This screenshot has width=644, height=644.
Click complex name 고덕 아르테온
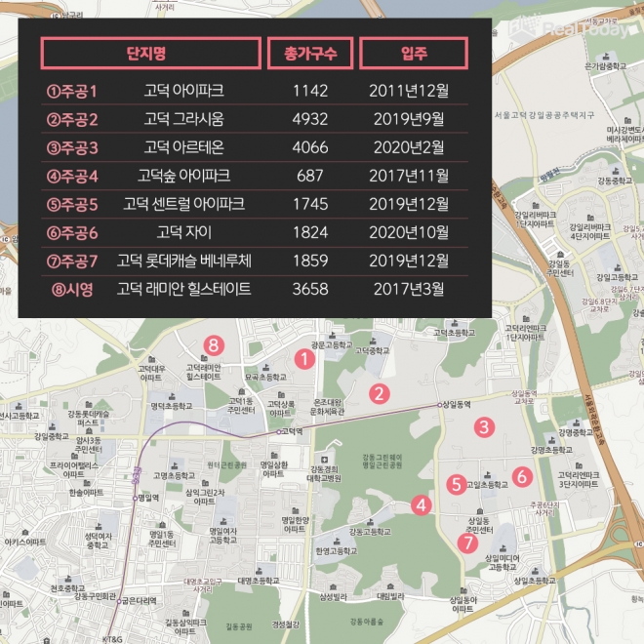tap(184, 147)
